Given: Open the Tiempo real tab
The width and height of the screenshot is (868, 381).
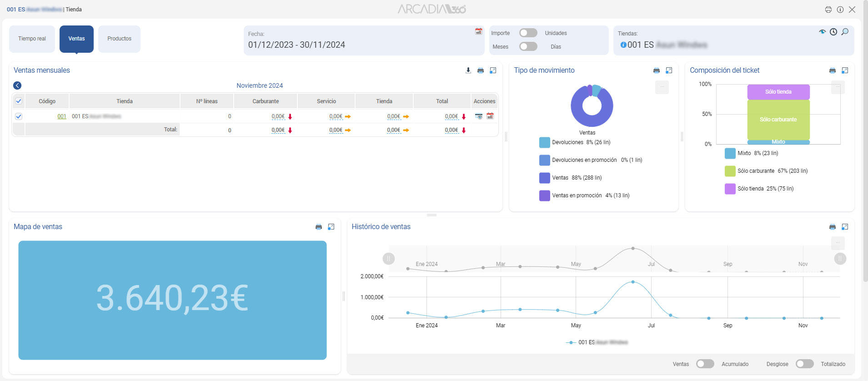Looking at the screenshot, I should (32, 39).
